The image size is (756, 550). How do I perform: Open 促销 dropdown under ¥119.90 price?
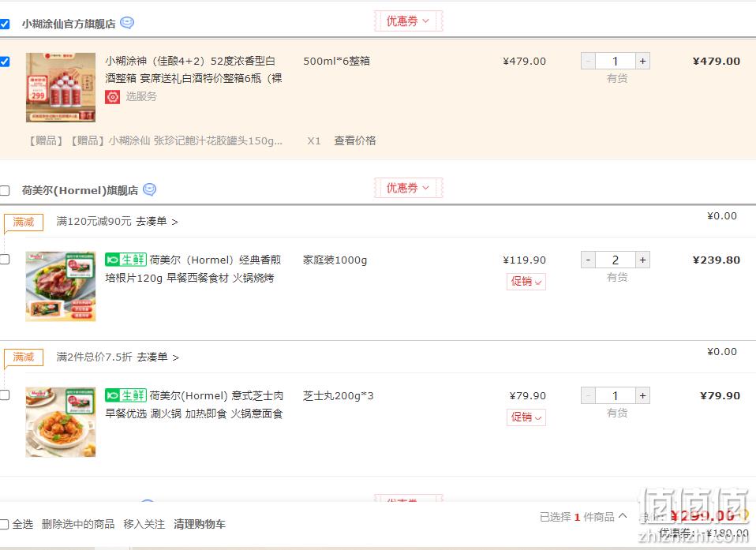[526, 282]
